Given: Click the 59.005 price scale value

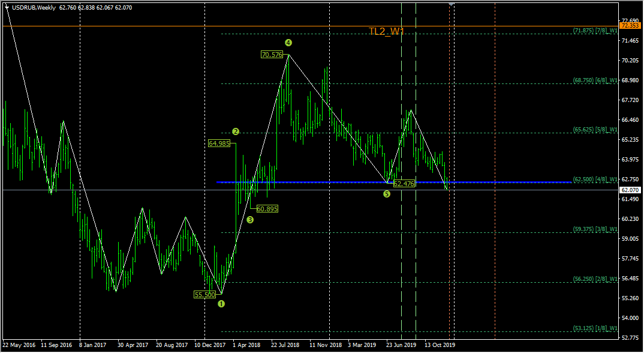Looking at the screenshot, I should coord(630,238).
